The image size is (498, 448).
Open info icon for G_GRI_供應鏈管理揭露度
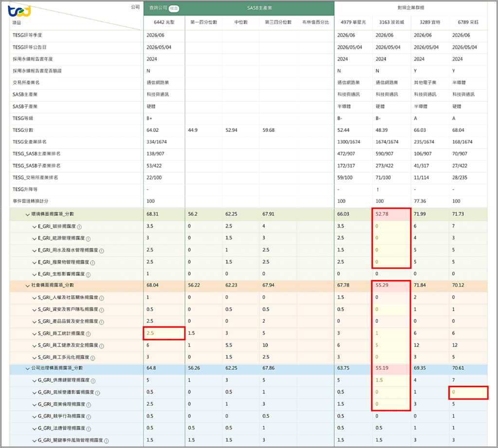point(93,380)
